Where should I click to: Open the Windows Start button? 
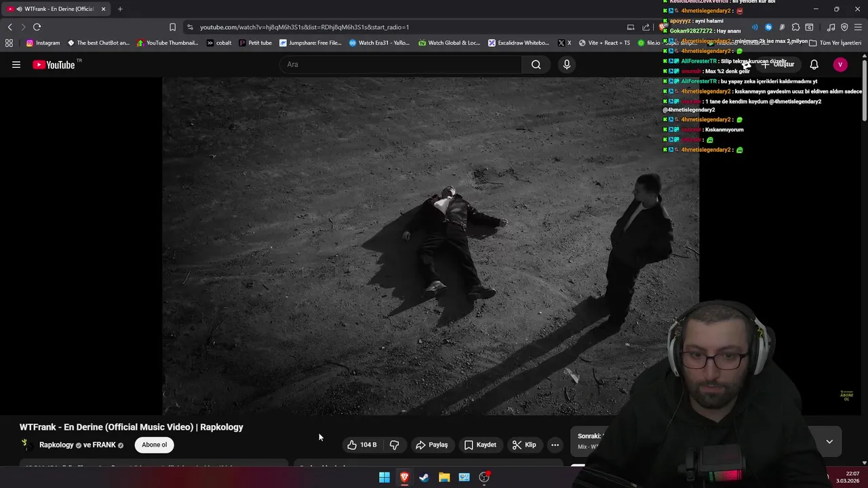384,477
